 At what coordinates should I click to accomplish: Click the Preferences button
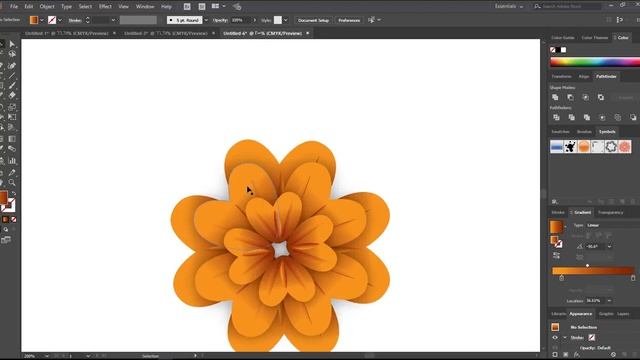349,20
